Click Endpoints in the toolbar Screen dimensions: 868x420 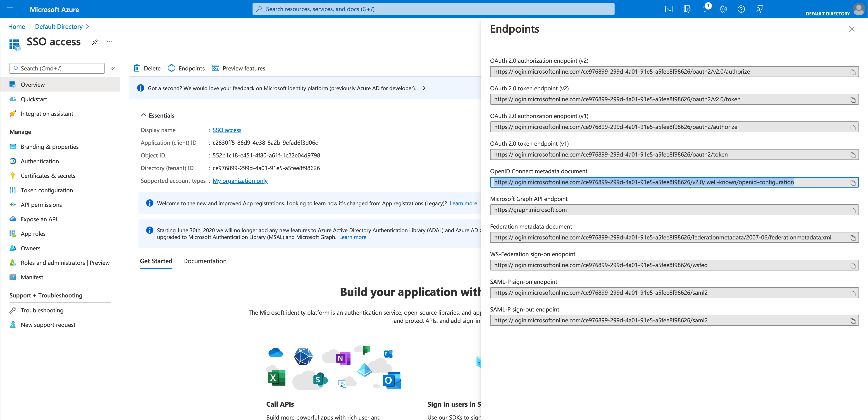186,68
